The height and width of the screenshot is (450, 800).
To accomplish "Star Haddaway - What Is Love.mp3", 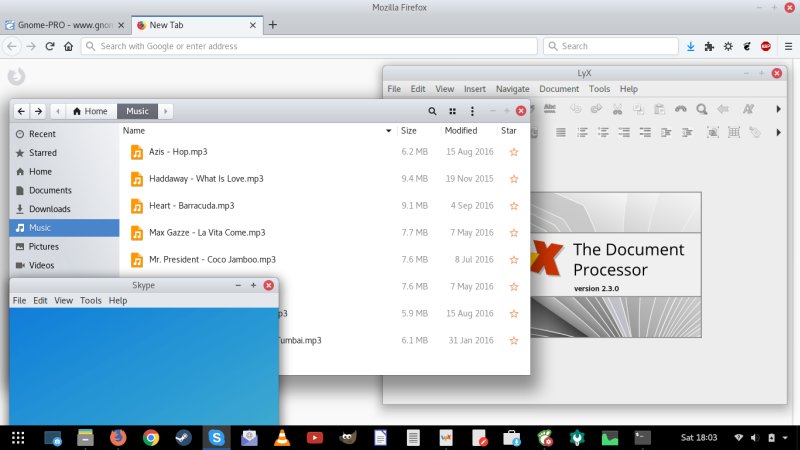I will coord(514,179).
